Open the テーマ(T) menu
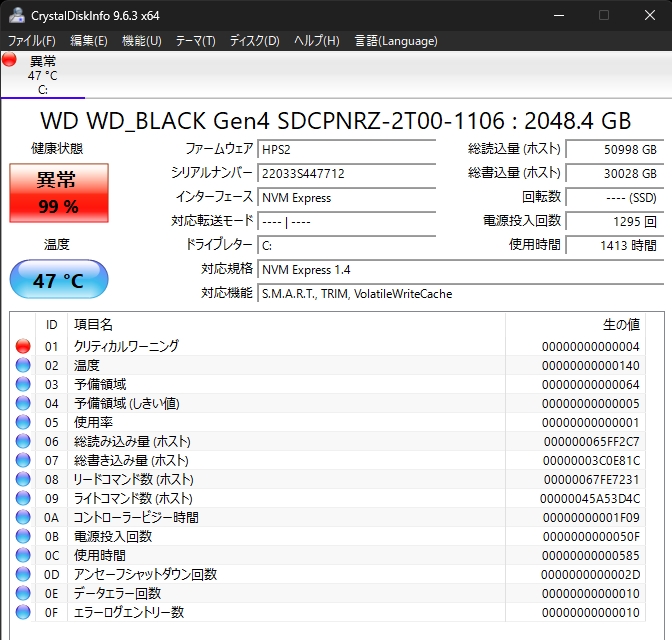The width and height of the screenshot is (672, 640). [x=195, y=41]
